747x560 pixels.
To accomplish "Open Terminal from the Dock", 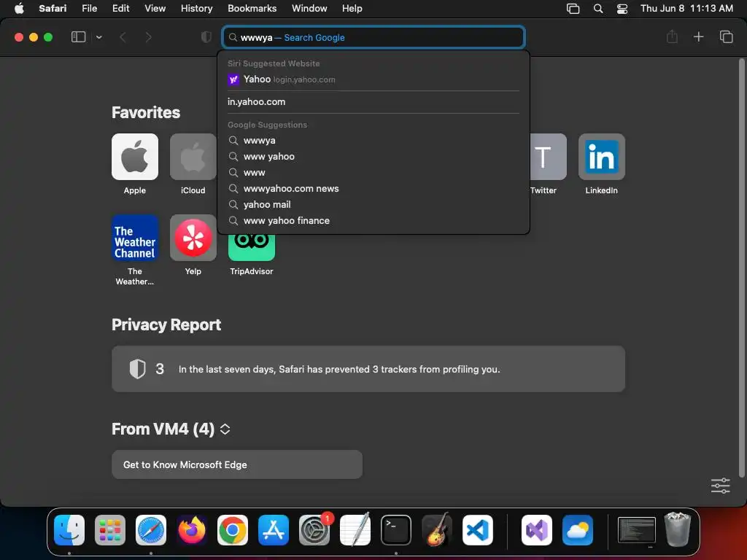I will click(x=396, y=530).
